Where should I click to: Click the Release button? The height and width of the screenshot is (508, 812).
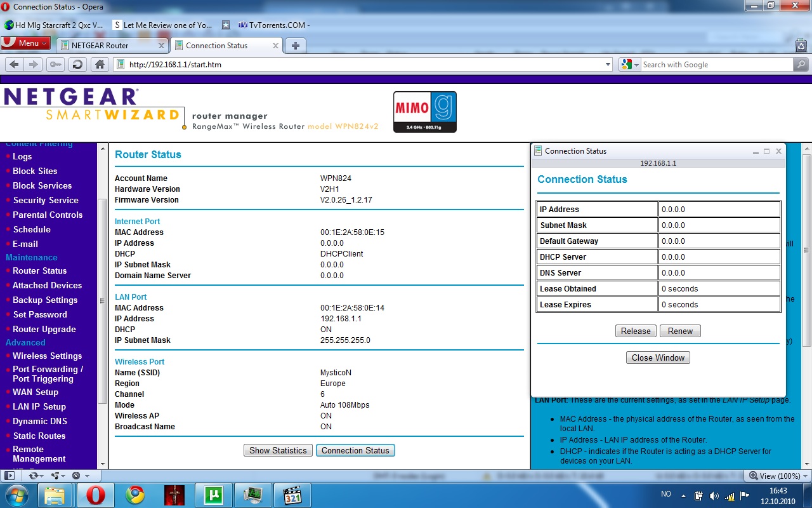coord(636,331)
